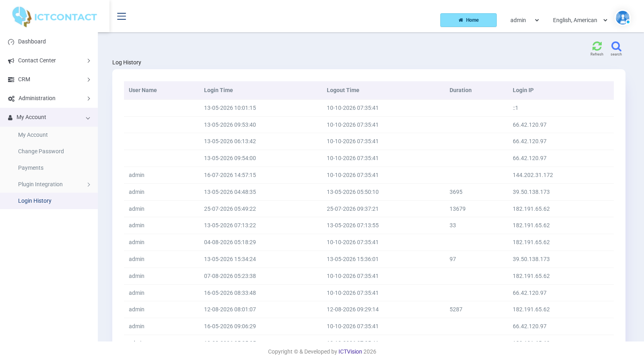Click the Administration gears icon
Screen dimensions: 644x362
click(11, 99)
